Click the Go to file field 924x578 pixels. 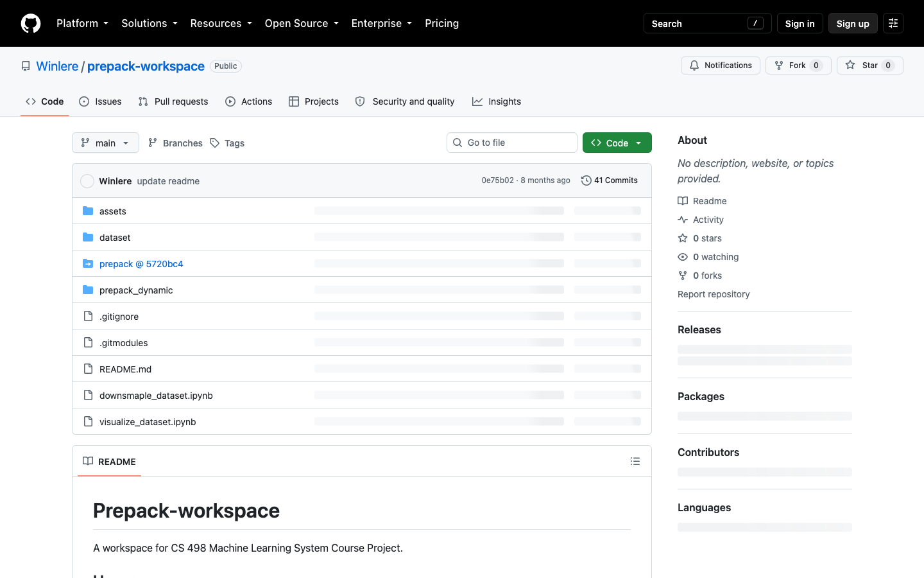click(512, 143)
